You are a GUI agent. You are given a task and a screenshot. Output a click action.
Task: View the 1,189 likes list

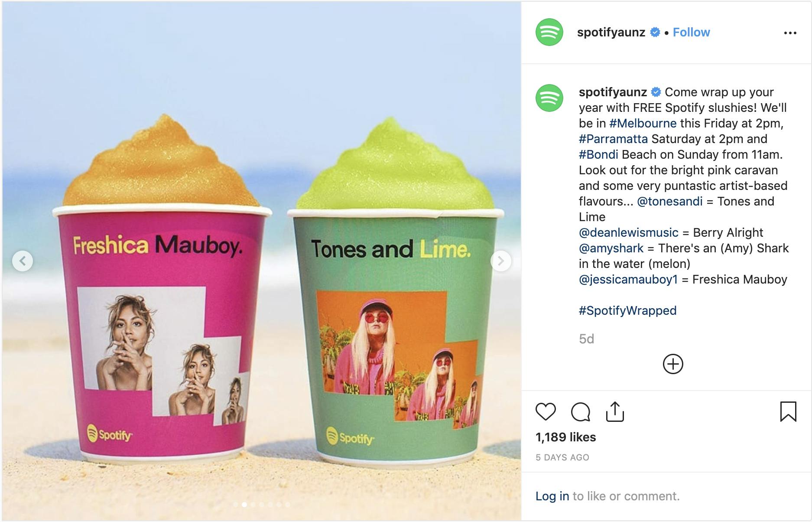click(x=565, y=437)
